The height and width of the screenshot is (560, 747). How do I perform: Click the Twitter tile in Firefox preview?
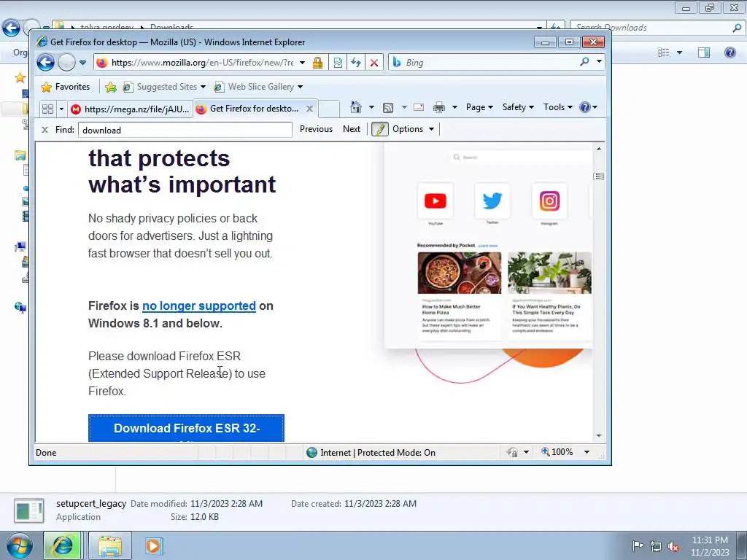[492, 201]
